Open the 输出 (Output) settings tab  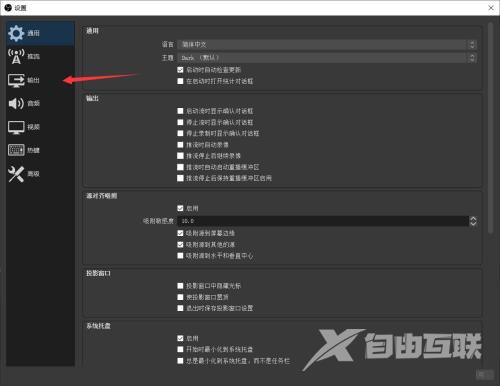(40, 80)
